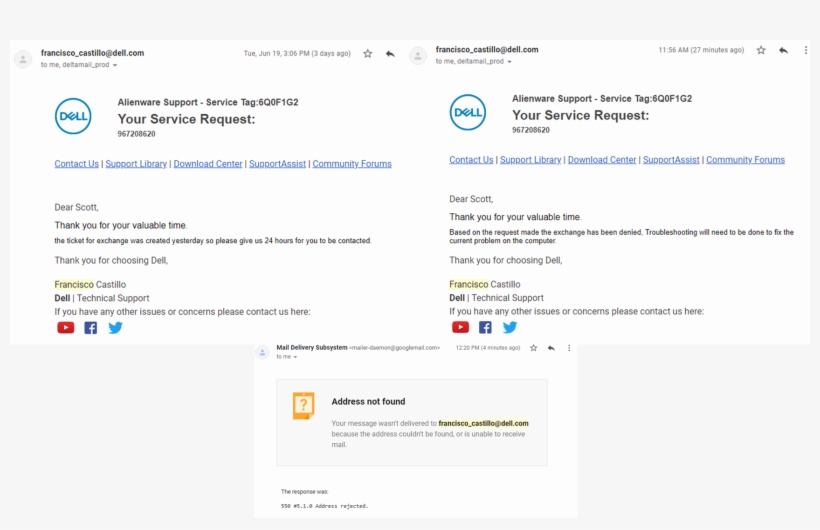Screen dimensions: 820x530
Task: Click 'The response was:' label
Action: click(304, 492)
